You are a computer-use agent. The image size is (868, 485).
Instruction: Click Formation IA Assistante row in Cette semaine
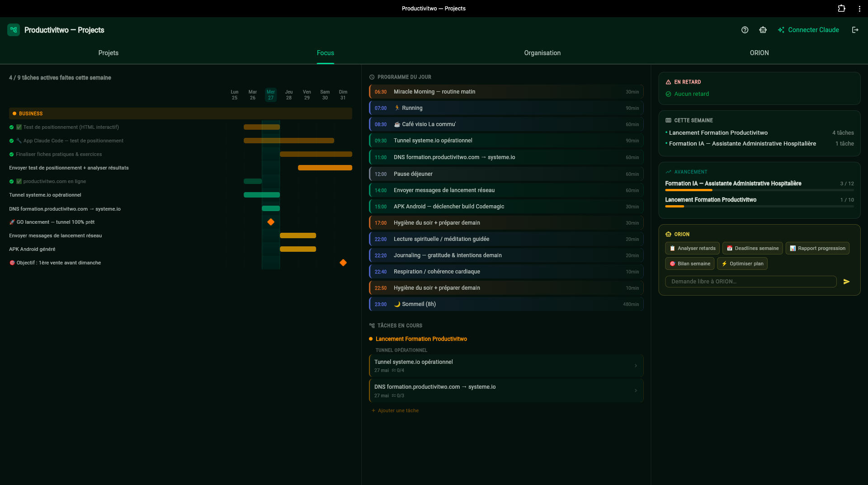[x=759, y=144]
